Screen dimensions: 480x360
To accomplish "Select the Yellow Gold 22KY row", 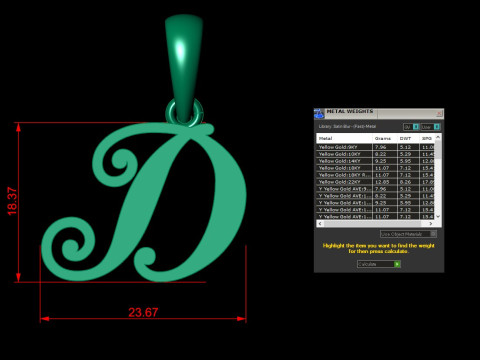I will click(x=376, y=182).
